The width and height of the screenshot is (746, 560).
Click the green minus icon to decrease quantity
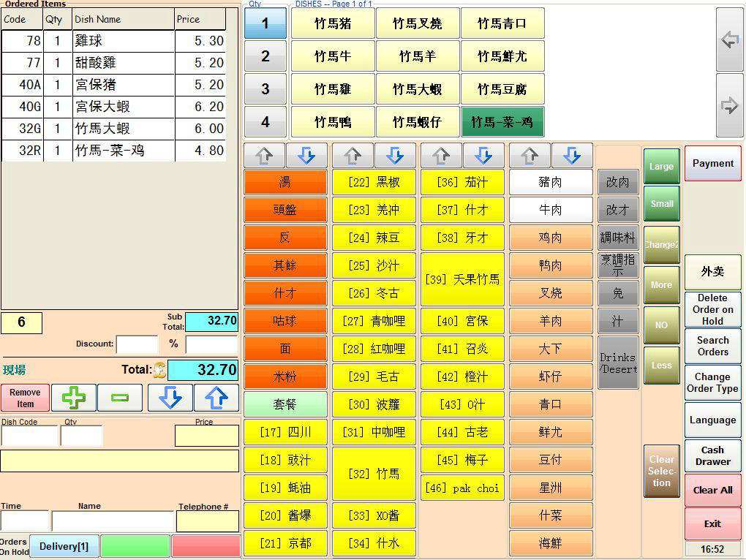click(x=120, y=398)
